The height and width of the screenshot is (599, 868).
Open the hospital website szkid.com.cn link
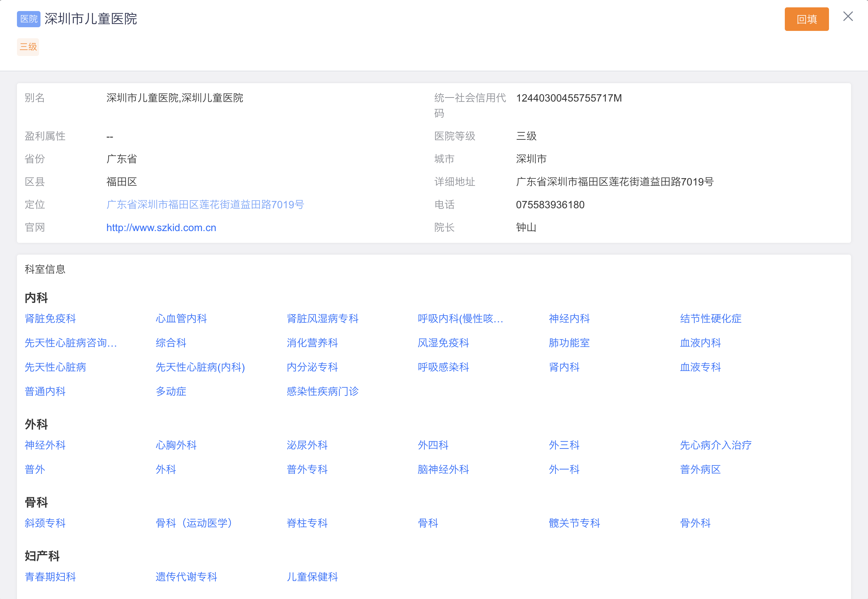[x=161, y=228]
